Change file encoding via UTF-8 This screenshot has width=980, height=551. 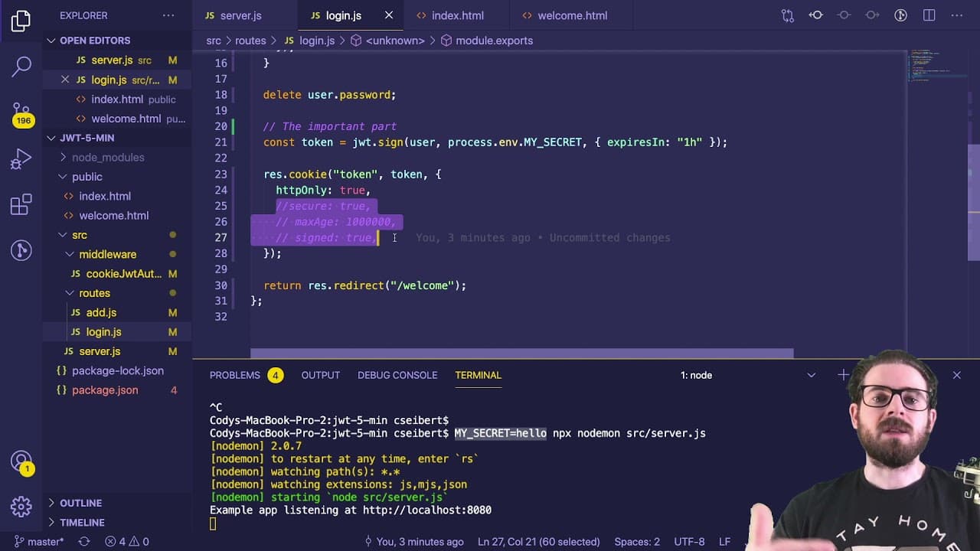pyautogui.click(x=689, y=542)
